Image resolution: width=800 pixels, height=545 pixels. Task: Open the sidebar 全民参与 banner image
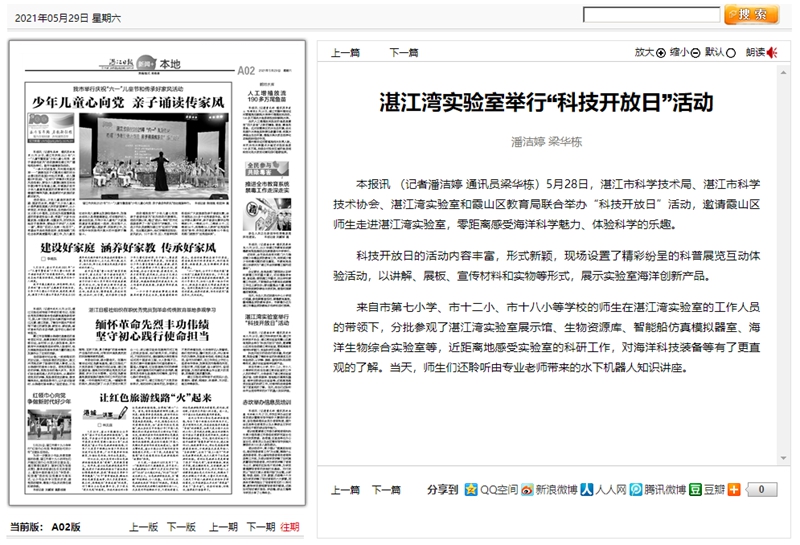tap(267, 168)
